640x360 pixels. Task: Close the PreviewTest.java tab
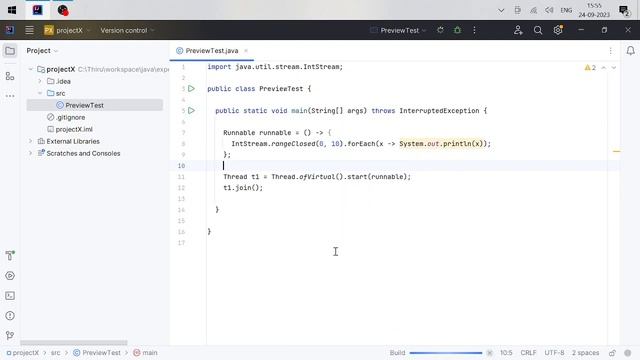point(246,51)
